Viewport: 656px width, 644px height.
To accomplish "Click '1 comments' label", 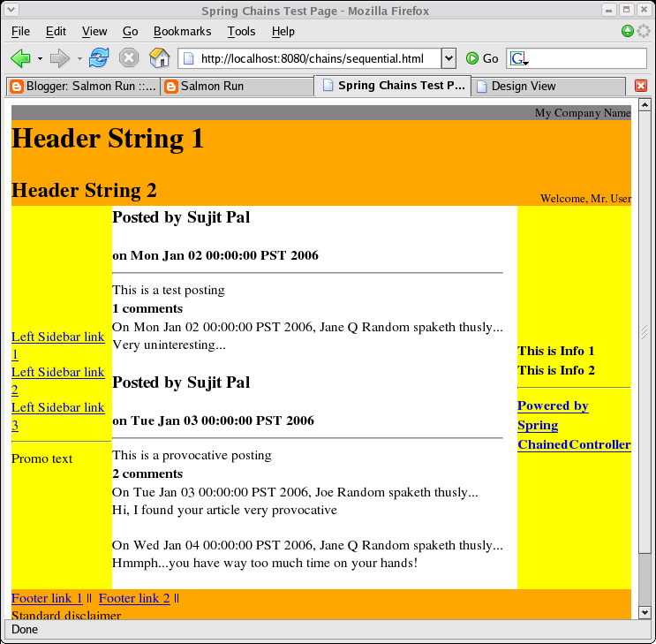I will pyautogui.click(x=147, y=308).
